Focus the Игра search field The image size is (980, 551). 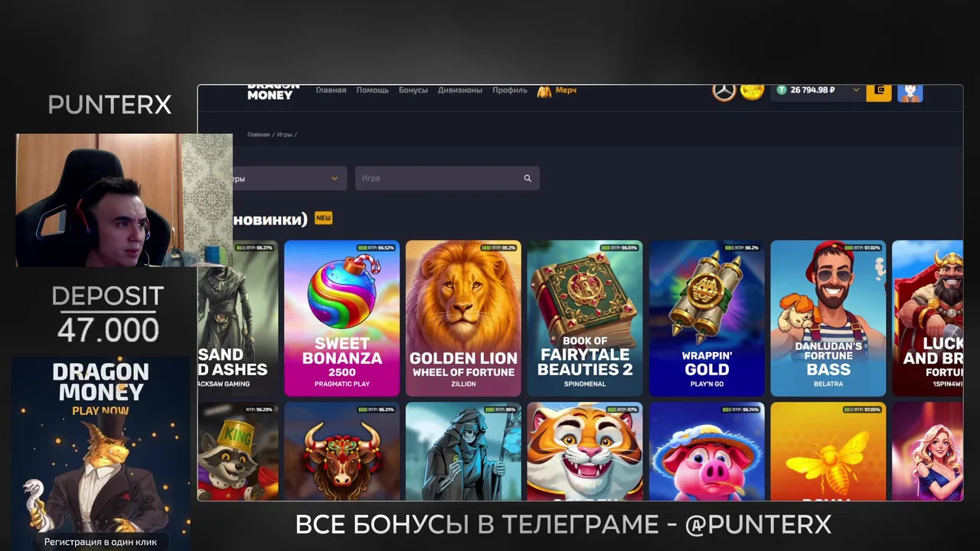(x=447, y=178)
